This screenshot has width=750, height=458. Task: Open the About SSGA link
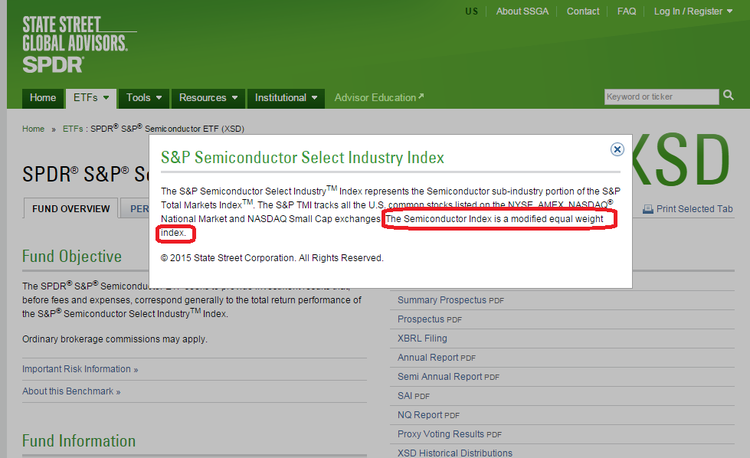pyautogui.click(x=523, y=12)
